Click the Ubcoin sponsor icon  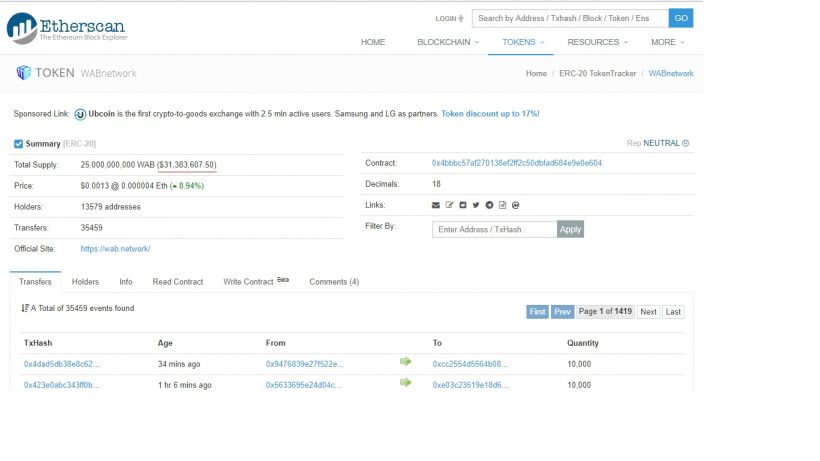(x=80, y=114)
